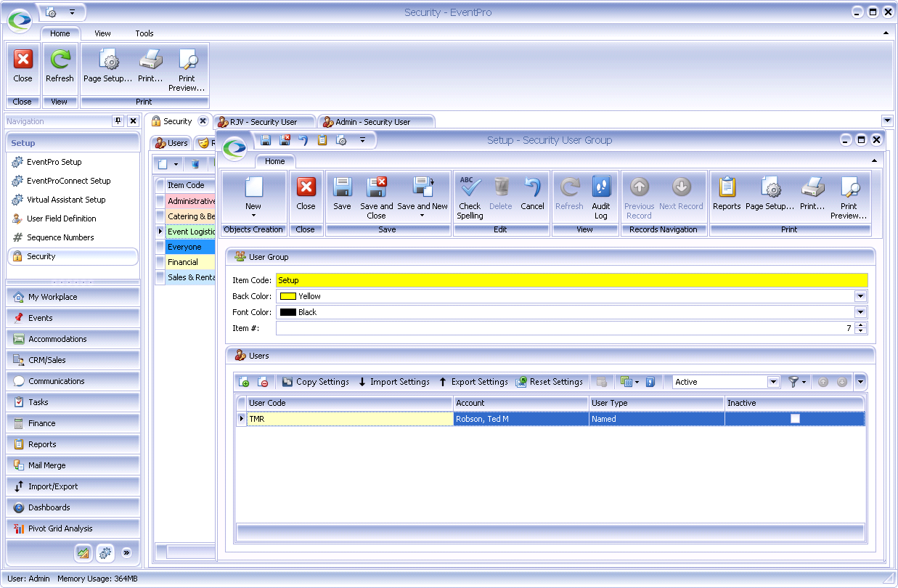Click the red Close icon in the EventPro ribbon
898x588 pixels.
(x=23, y=60)
